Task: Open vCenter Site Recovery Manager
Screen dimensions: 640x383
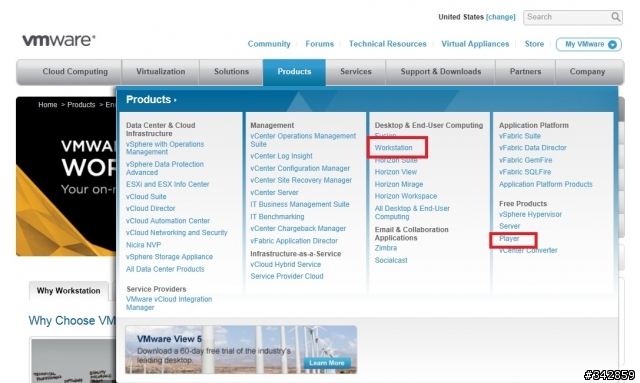Action: tap(301, 180)
